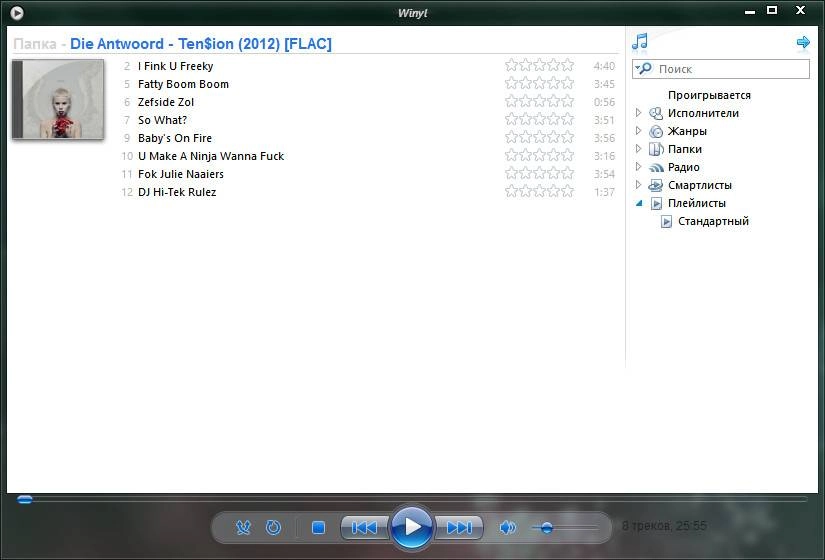Maximize the Winyl window
This screenshot has width=825, height=560.
click(772, 10)
